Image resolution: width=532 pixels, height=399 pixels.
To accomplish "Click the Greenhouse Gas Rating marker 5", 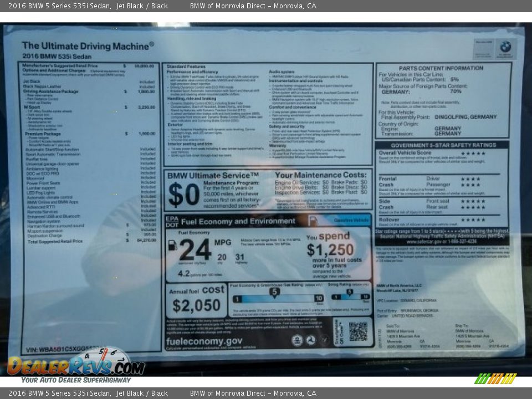I will coord(274,291).
